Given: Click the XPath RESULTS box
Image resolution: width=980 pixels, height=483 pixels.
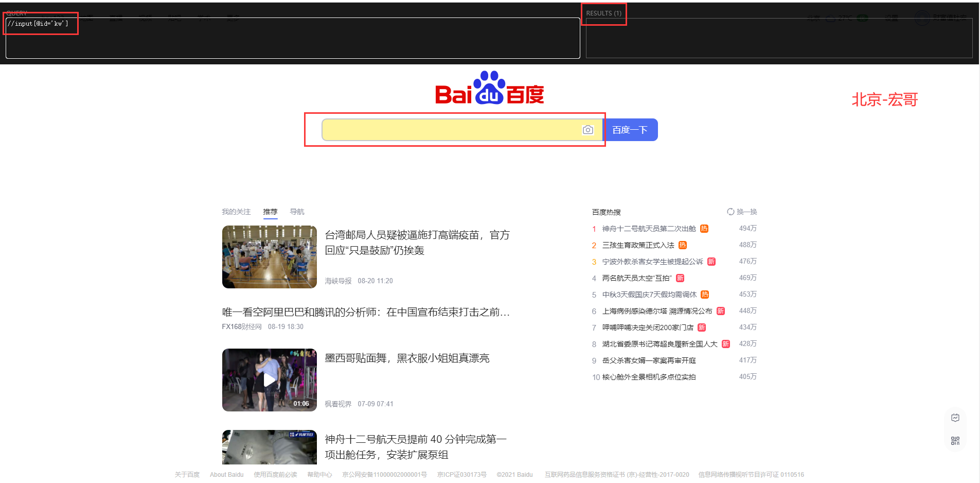Looking at the screenshot, I should (779, 38).
